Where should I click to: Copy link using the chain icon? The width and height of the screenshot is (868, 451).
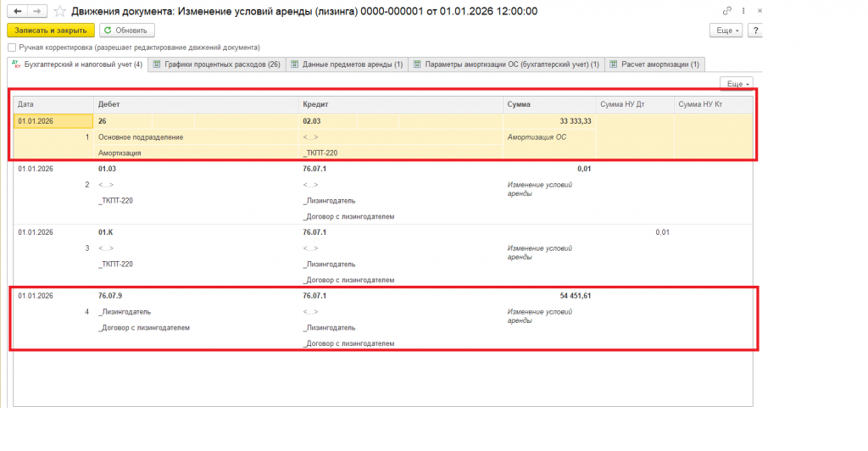726,10
